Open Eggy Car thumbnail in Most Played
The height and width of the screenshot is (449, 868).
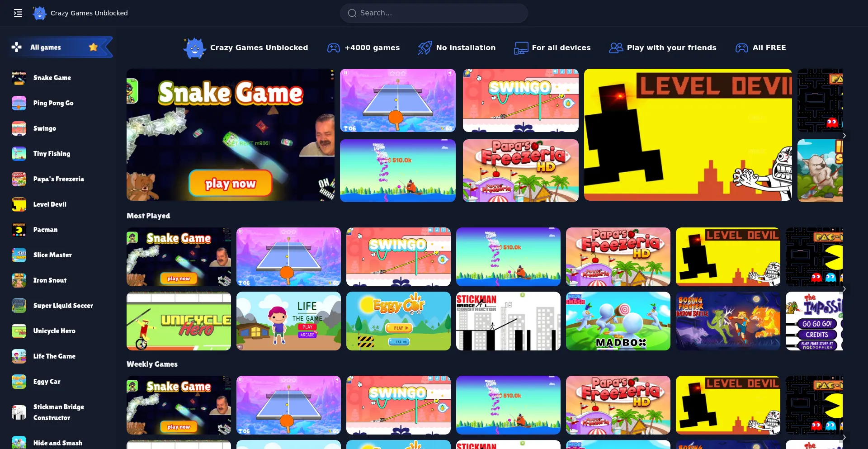(398, 321)
